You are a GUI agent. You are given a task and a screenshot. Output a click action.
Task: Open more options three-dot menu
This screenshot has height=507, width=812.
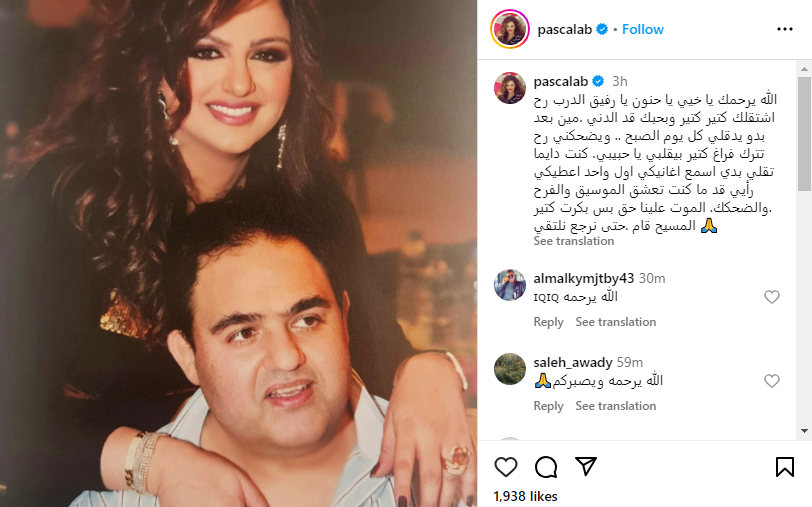(x=785, y=30)
